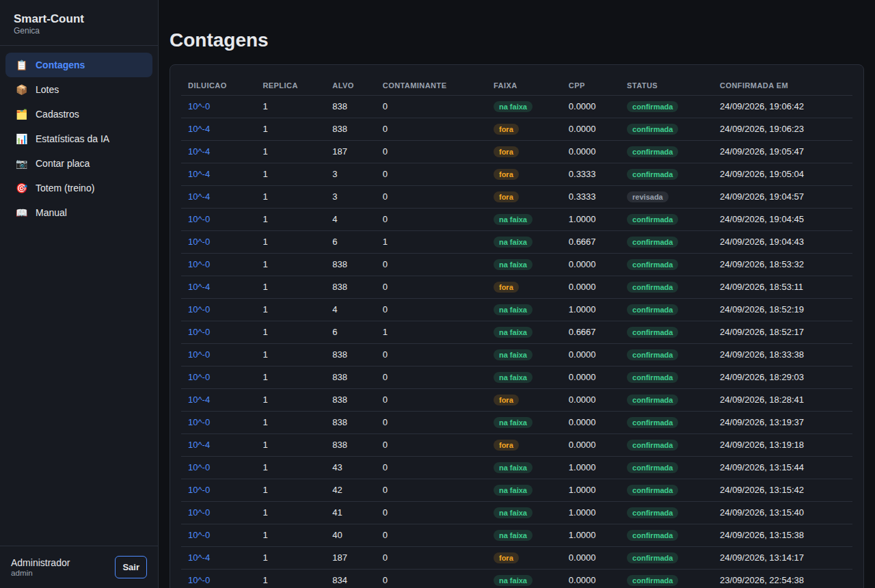Open the revisada count from 19:04:57
875x588 pixels.
(199, 197)
